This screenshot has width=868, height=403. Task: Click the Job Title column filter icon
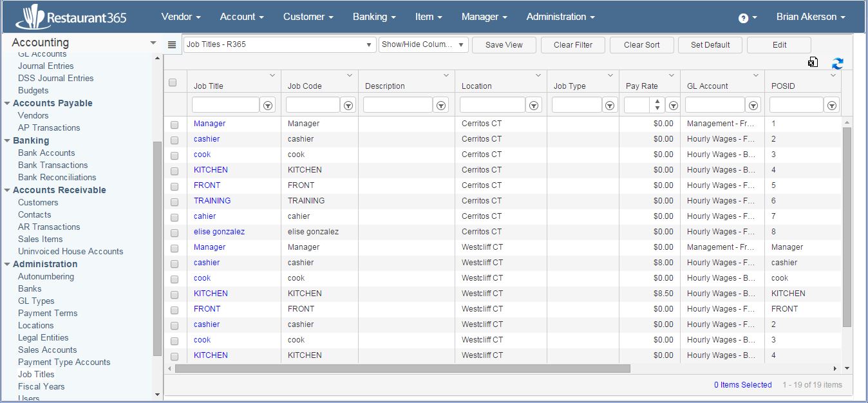269,106
